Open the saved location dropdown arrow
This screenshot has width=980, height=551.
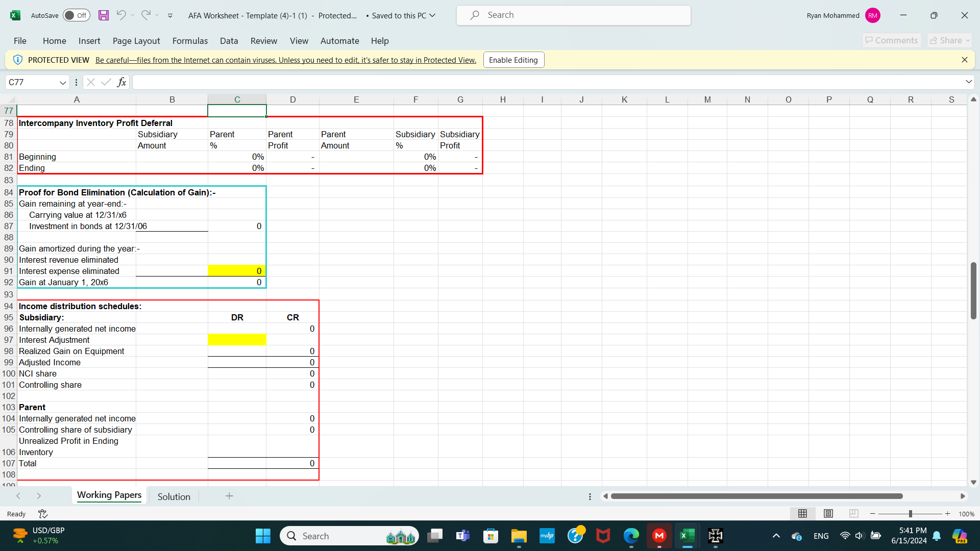coord(432,15)
